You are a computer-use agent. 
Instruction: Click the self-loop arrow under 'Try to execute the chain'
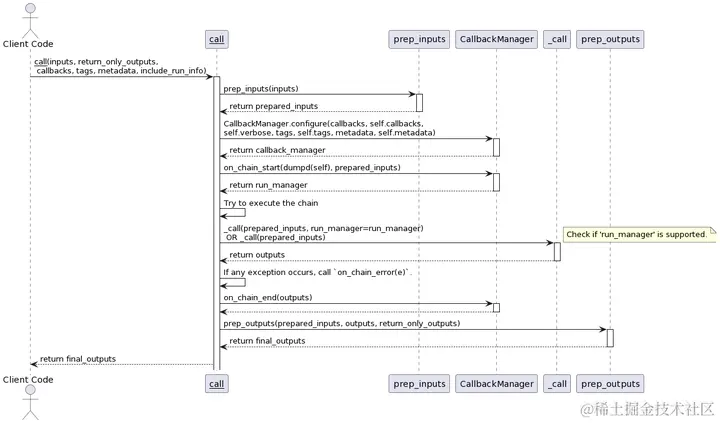coord(233,213)
